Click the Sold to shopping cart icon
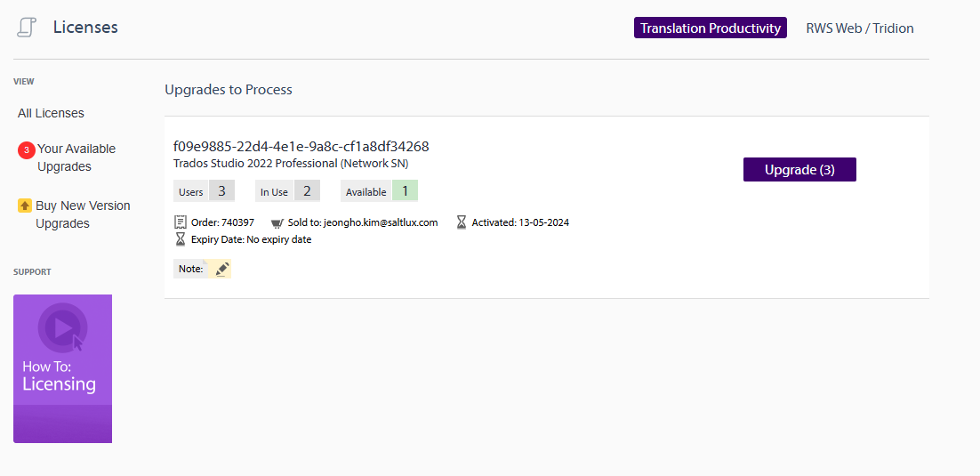This screenshot has width=980, height=476. coord(277,222)
